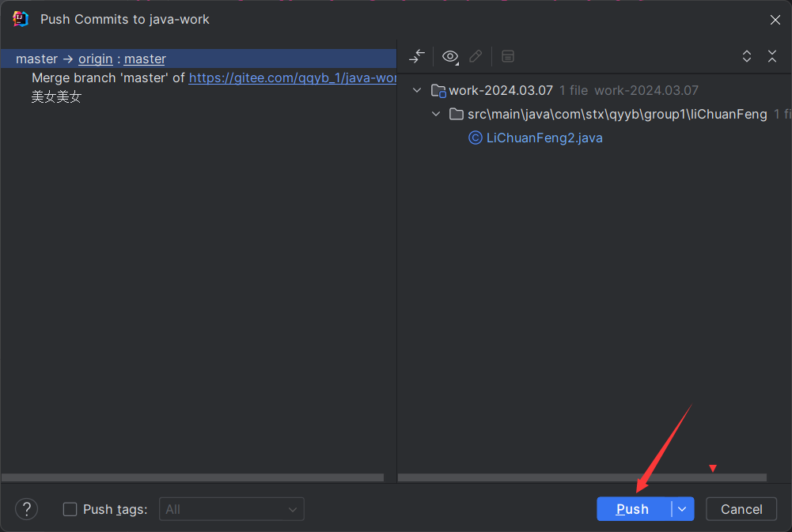Select the '美女美女' commit row

(x=56, y=97)
